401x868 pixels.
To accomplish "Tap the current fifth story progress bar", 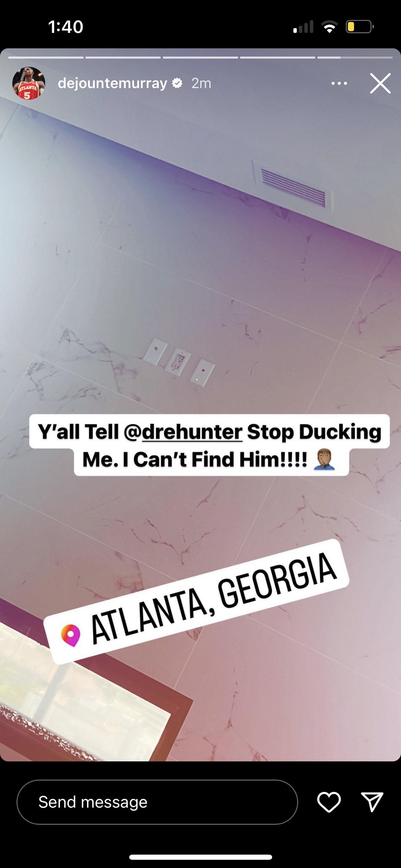I will pos(355,57).
